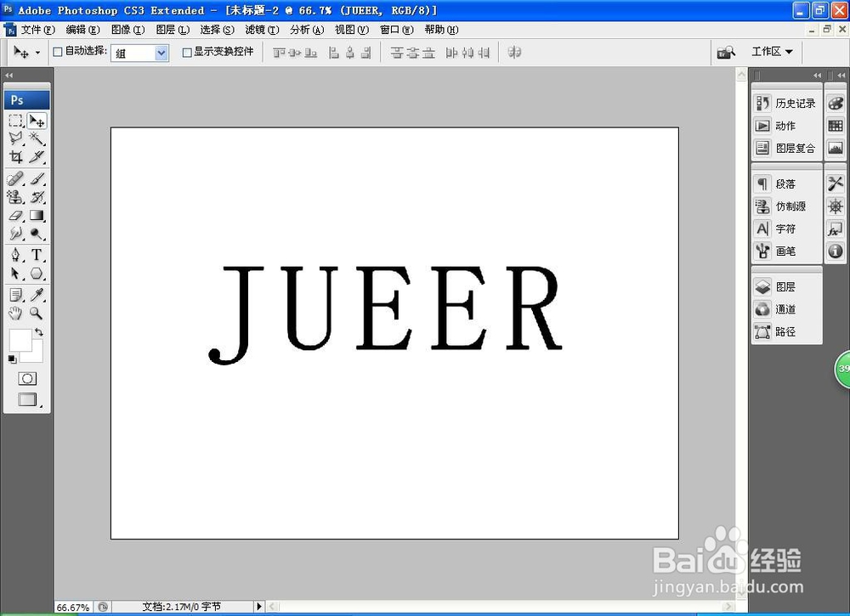850x616 pixels.
Task: Open the 视图(V) menu
Action: pyautogui.click(x=352, y=30)
